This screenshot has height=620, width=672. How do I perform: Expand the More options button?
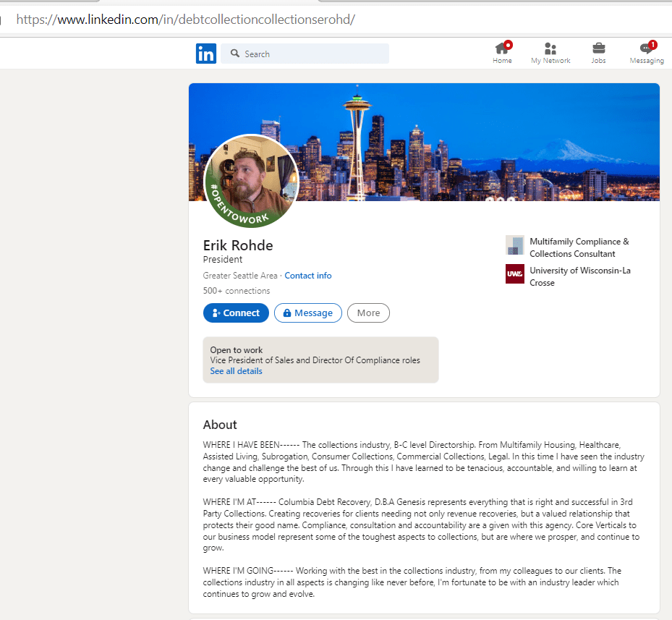[368, 313]
